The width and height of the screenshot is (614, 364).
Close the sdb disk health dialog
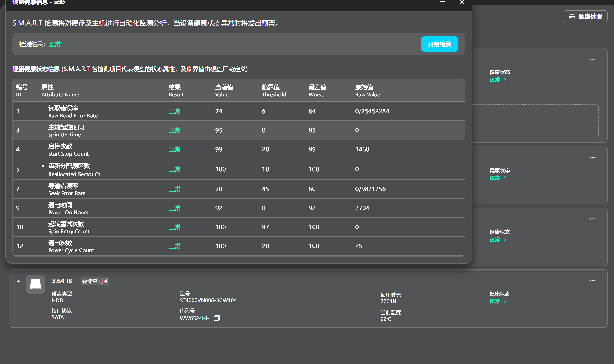(462, 2)
